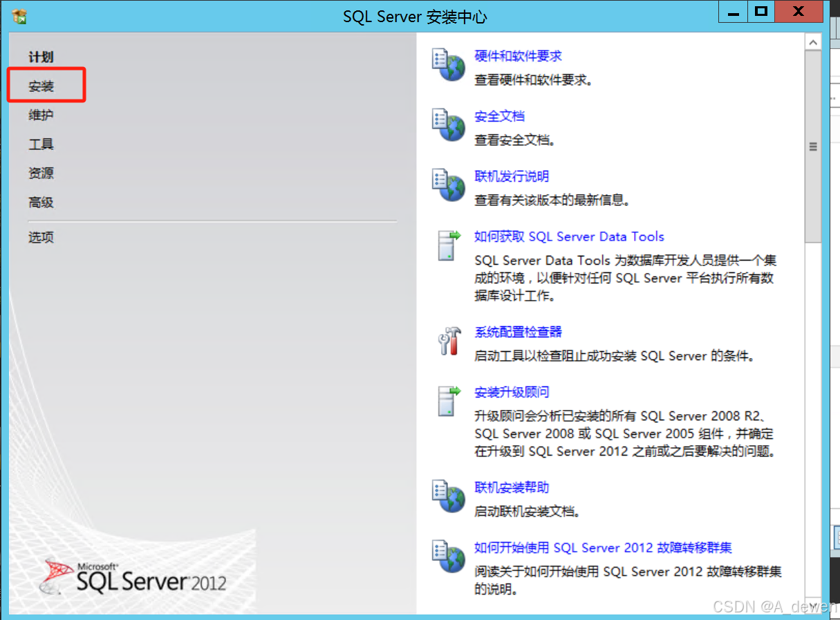This screenshot has width=840, height=620.
Task: Click the tools icon beside 系统配置检查器
Action: (449, 340)
